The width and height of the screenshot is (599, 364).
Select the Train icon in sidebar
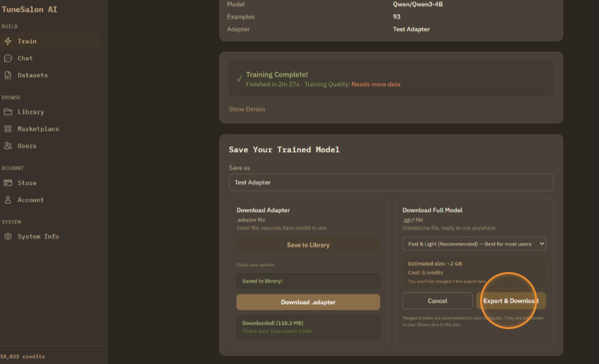click(8, 41)
